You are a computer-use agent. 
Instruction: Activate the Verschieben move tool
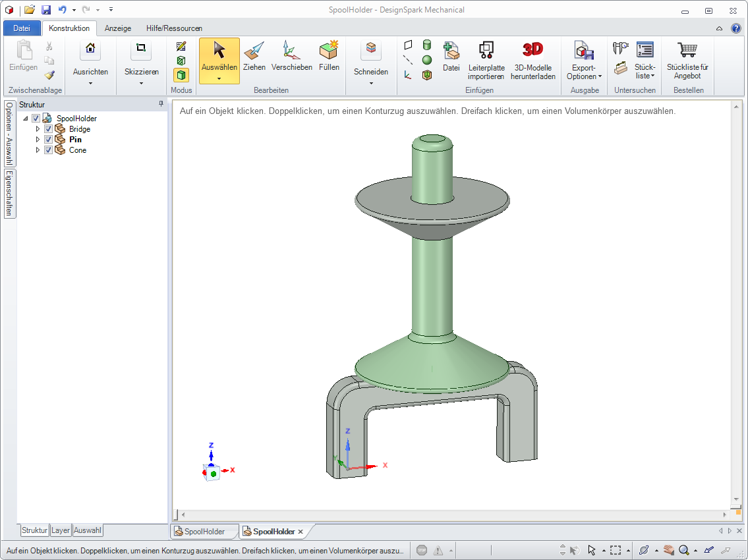291,57
